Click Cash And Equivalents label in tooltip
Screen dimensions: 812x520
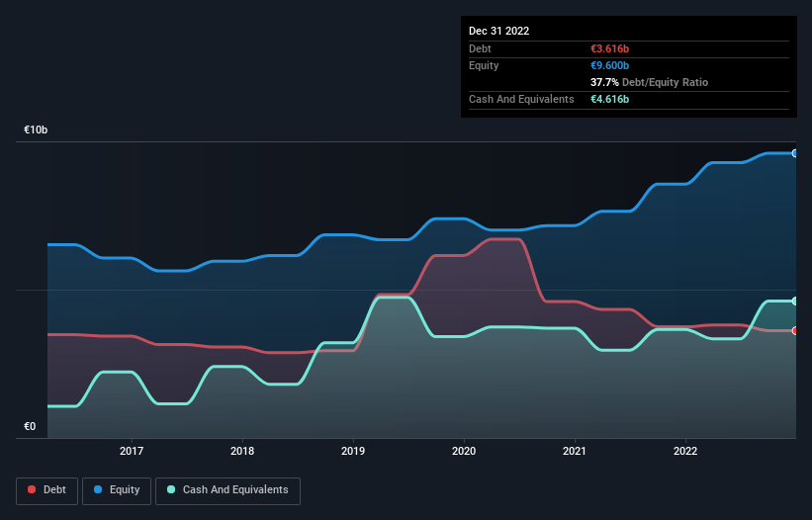point(521,99)
